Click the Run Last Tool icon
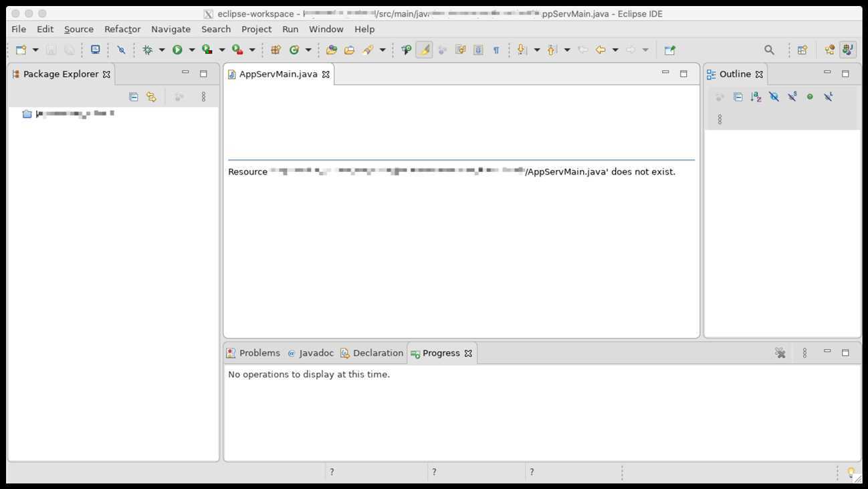 237,50
